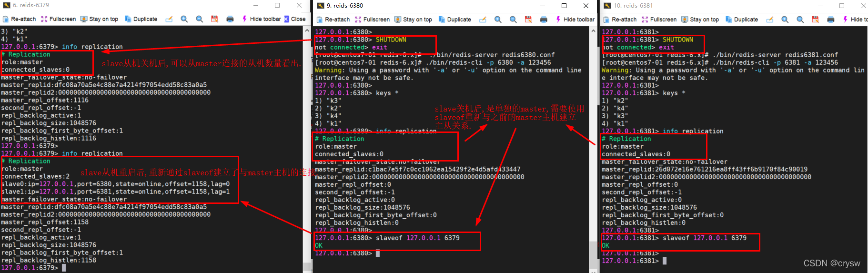Zoom out terminal text in reids-6381 window
Screen dimensions: 868x273
coord(800,20)
